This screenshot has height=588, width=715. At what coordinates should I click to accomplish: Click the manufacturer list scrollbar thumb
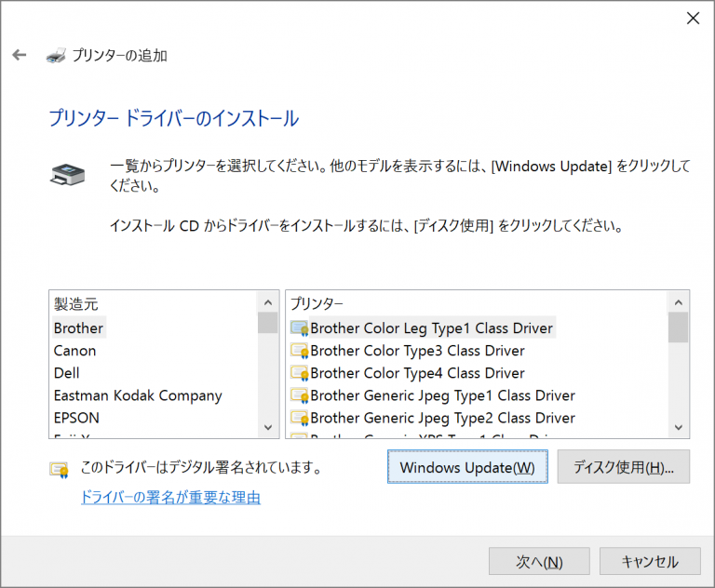tap(268, 323)
